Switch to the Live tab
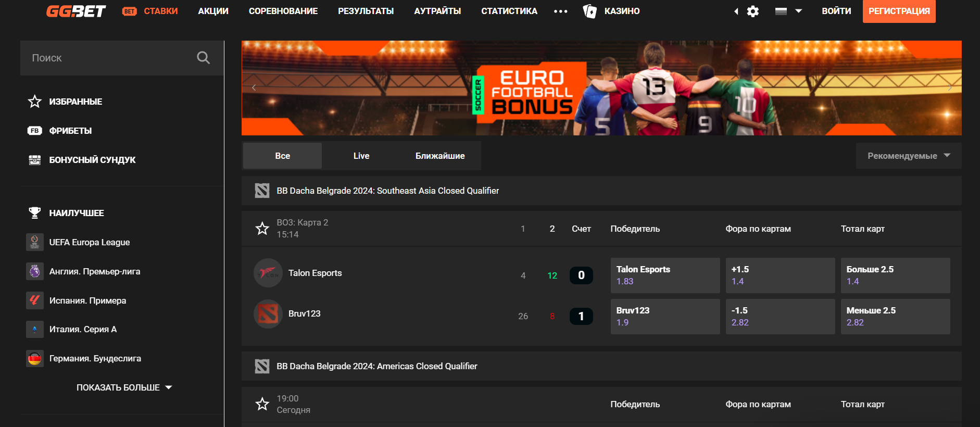Image resolution: width=980 pixels, height=427 pixels. 361,156
